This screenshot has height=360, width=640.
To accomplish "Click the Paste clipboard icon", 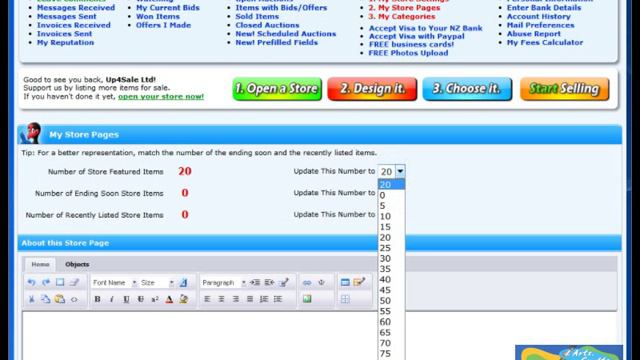I will (x=60, y=299).
